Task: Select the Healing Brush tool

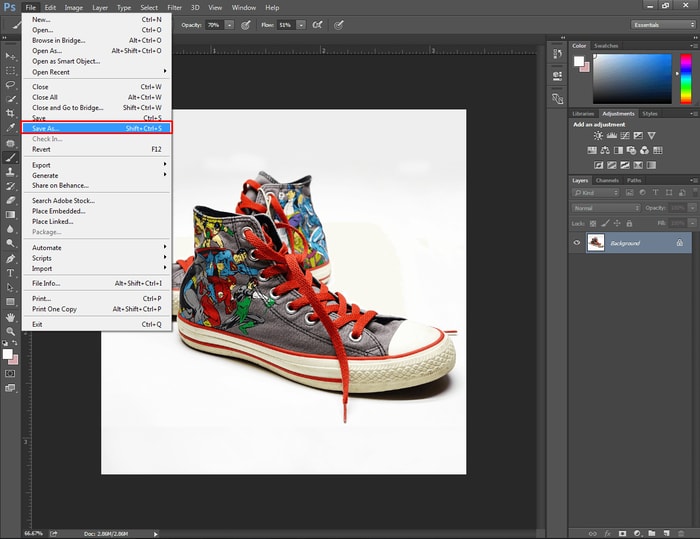Action: 10,143
